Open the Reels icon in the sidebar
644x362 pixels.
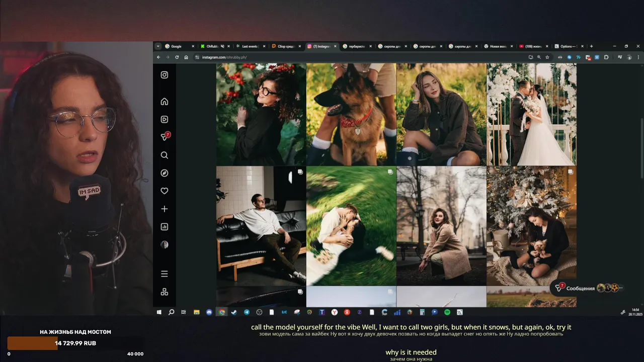(x=164, y=120)
